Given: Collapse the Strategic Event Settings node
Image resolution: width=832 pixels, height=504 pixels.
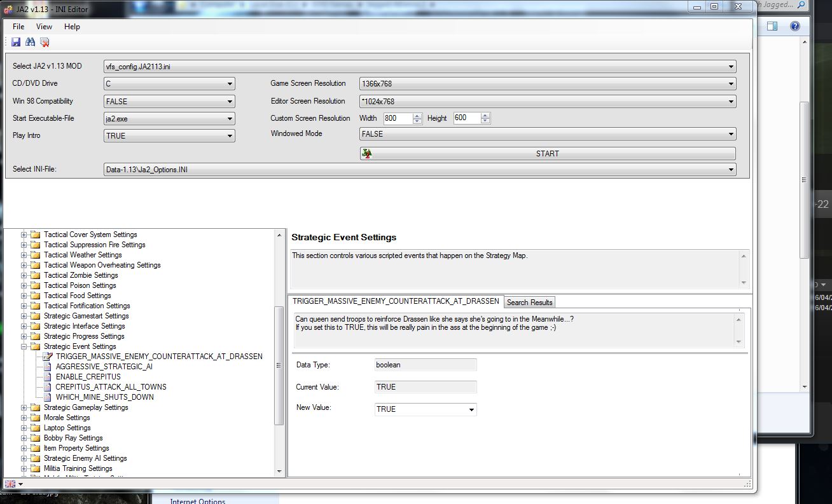Looking at the screenshot, I should (x=24, y=346).
